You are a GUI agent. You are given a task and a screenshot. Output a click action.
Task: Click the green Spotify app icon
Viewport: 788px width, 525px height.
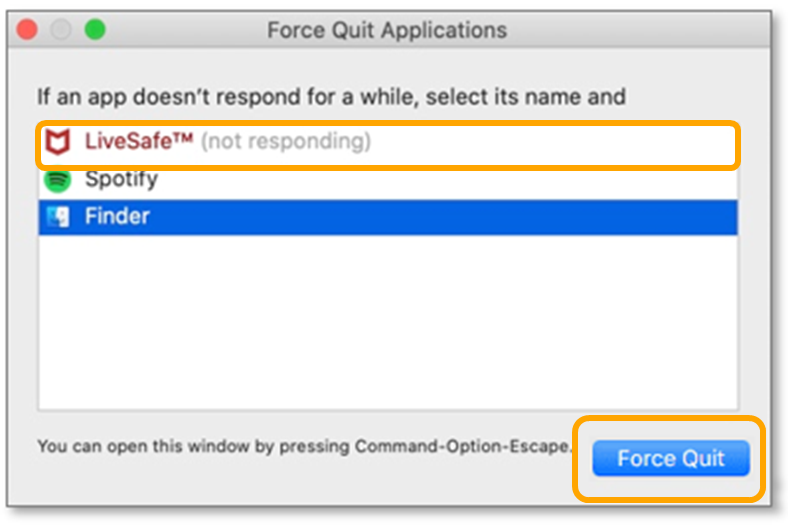click(59, 180)
